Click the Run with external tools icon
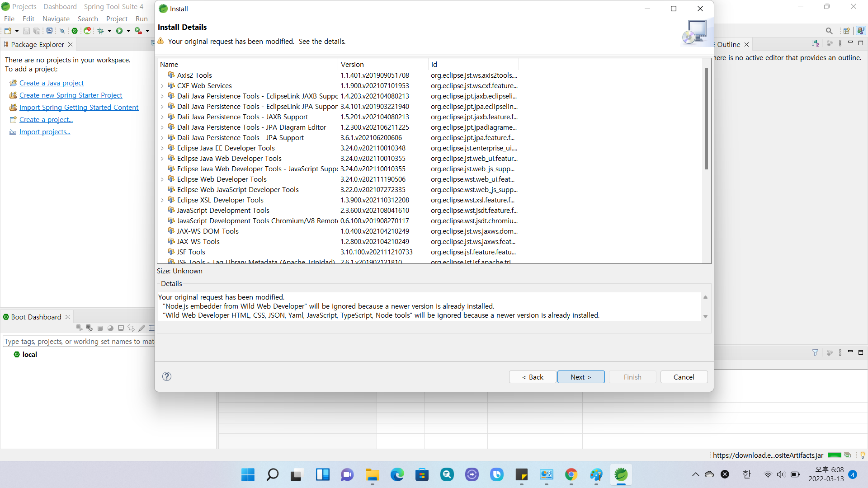Image resolution: width=868 pixels, height=488 pixels. coord(138,31)
